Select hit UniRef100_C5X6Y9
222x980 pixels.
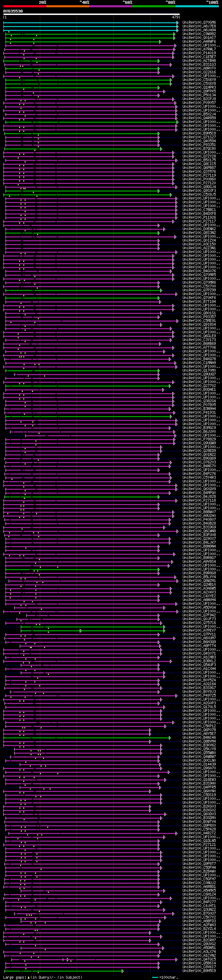pos(199,80)
